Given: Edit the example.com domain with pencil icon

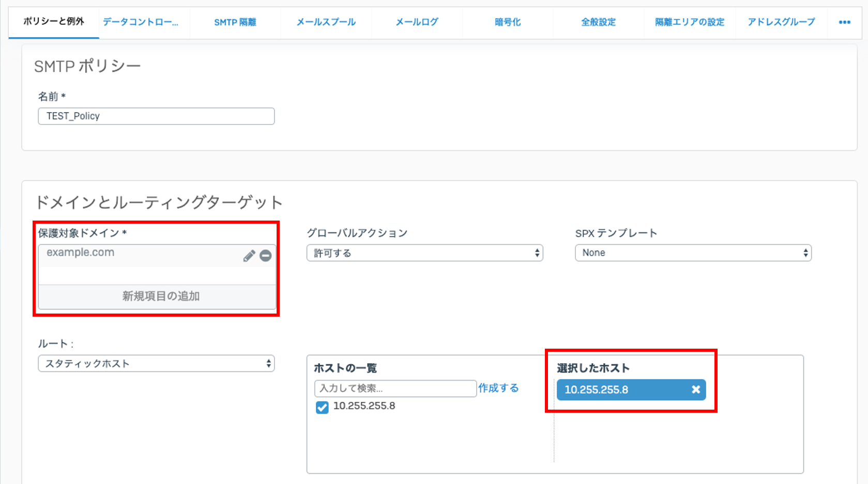Looking at the screenshot, I should point(249,256).
